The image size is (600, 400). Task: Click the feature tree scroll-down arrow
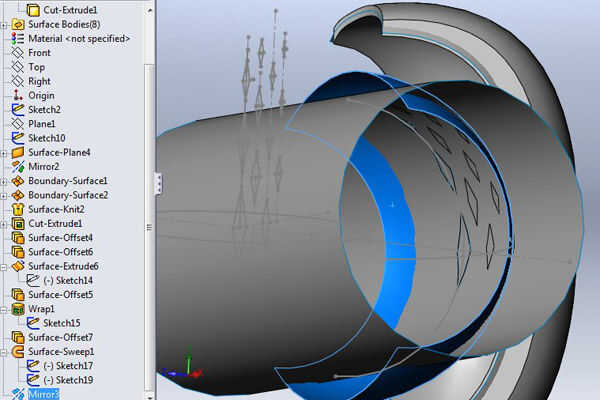[x=150, y=397]
